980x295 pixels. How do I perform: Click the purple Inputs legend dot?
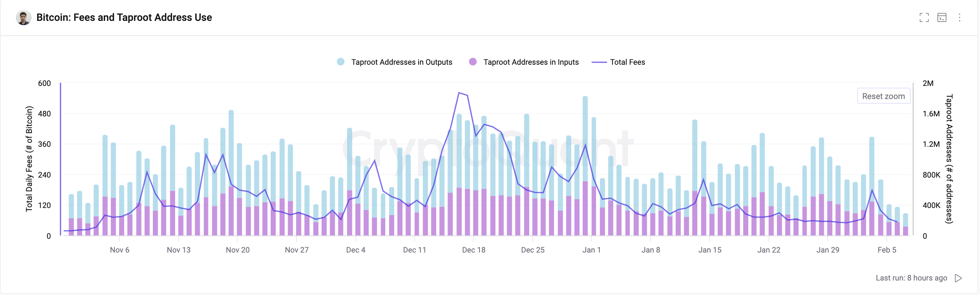(473, 62)
